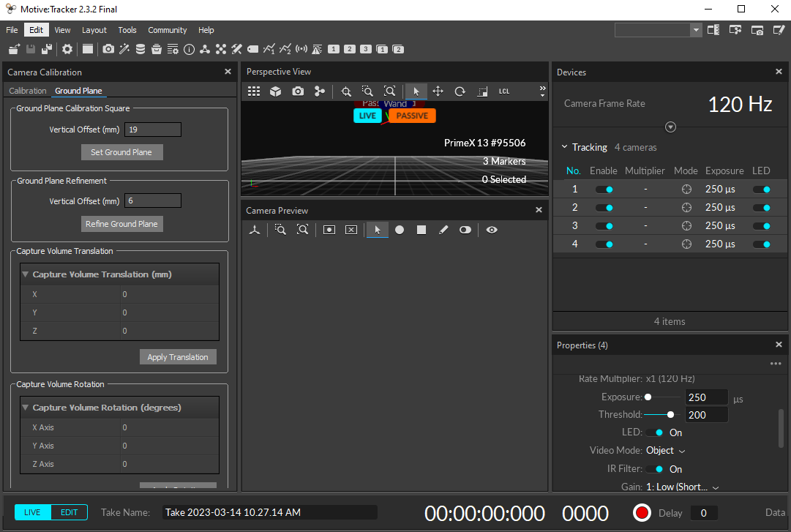The height and width of the screenshot is (532, 791).
Task: Collapse Capture Volume Translation section
Action: (x=26, y=274)
